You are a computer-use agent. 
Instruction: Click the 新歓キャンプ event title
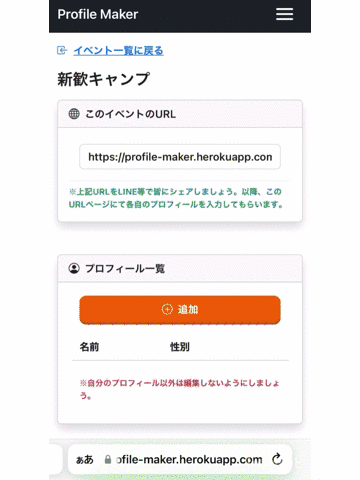pos(104,79)
